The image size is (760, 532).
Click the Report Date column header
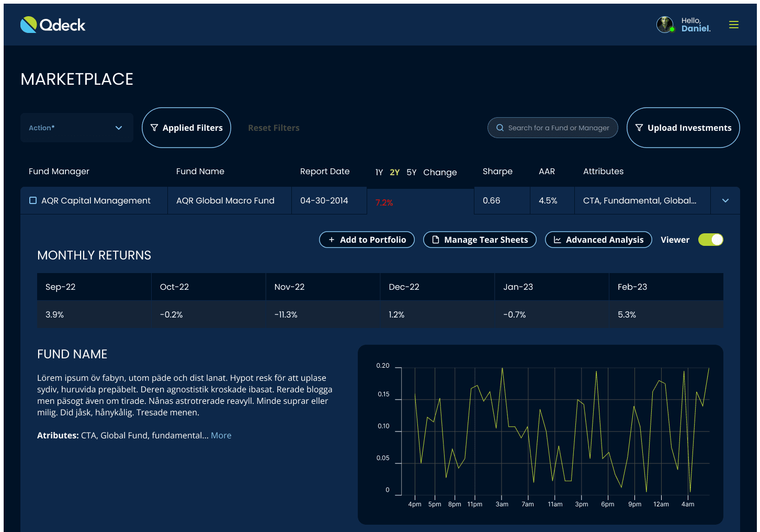click(325, 171)
